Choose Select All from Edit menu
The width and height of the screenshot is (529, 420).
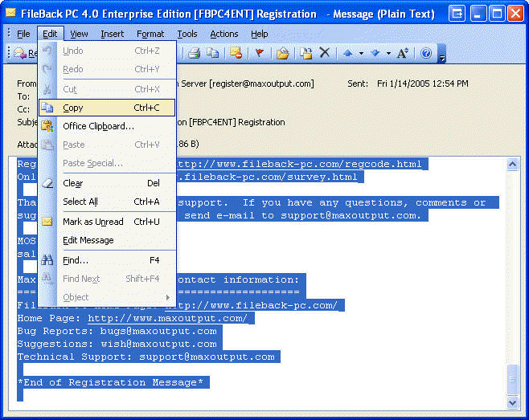click(x=107, y=202)
